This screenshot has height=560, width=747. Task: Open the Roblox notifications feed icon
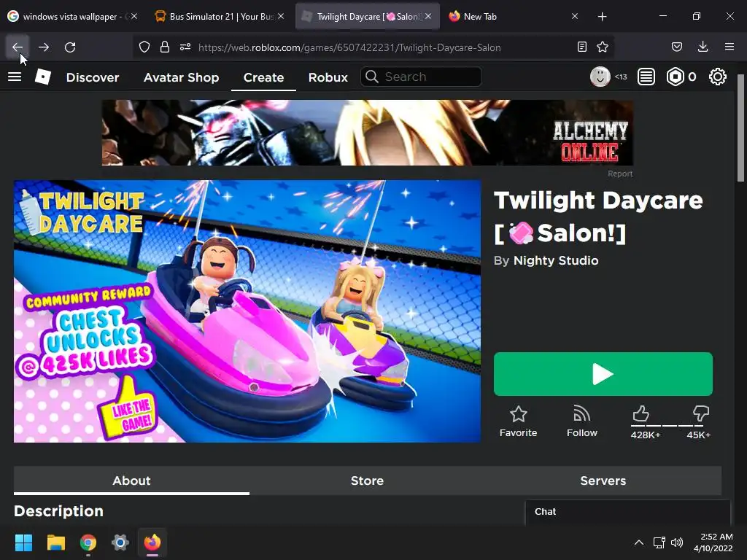click(x=646, y=77)
